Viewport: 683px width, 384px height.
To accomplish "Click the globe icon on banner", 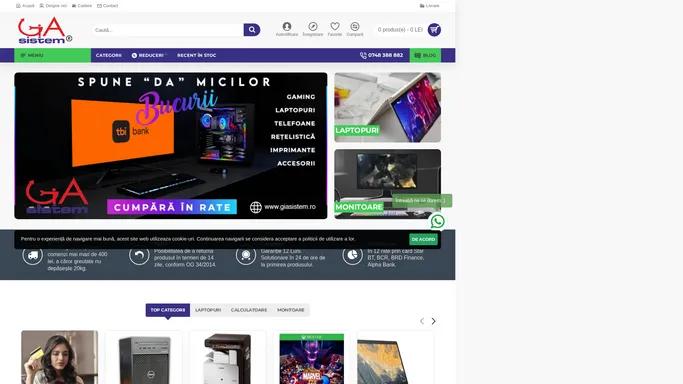I will [256, 207].
